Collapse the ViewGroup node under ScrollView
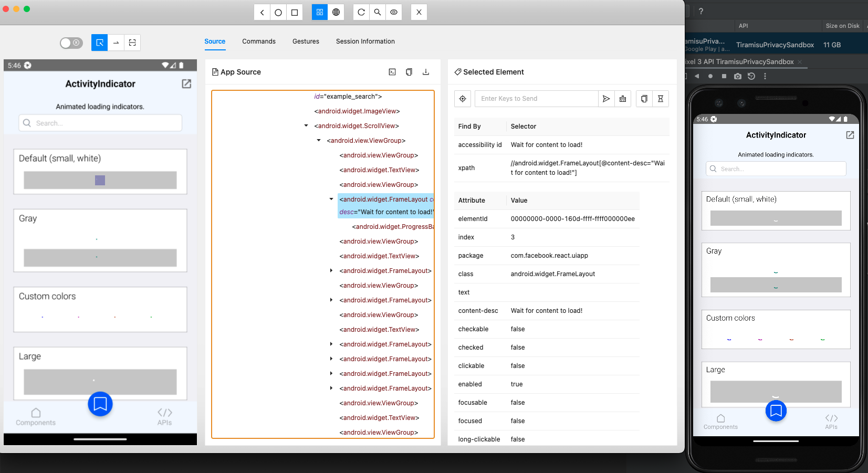The image size is (868, 473). [x=319, y=140]
